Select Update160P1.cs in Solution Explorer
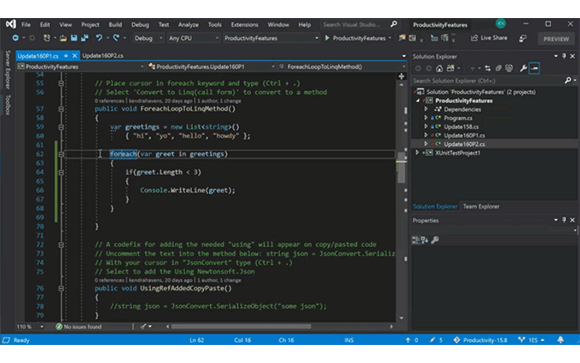The width and height of the screenshot is (580, 363). pyautogui.click(x=464, y=135)
